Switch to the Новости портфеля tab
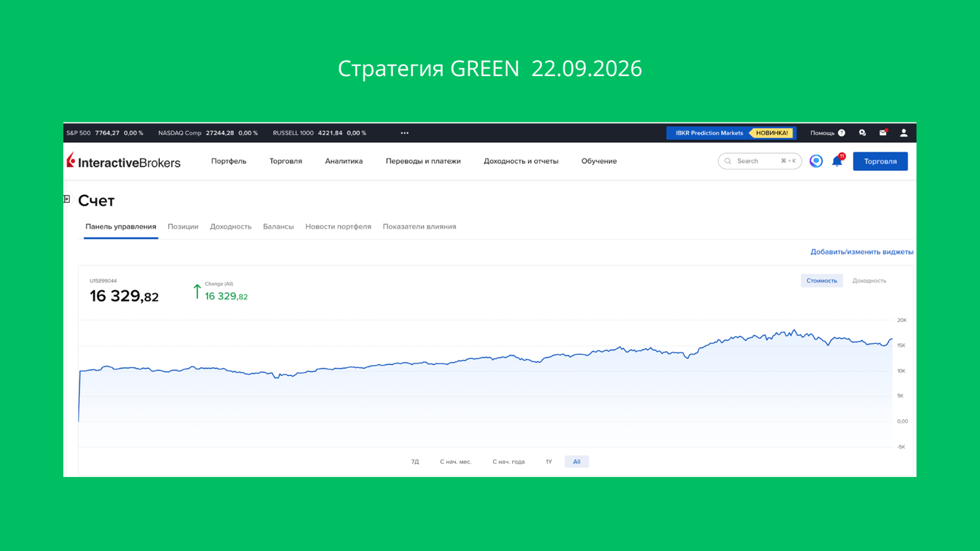The width and height of the screenshot is (980, 551). [338, 226]
